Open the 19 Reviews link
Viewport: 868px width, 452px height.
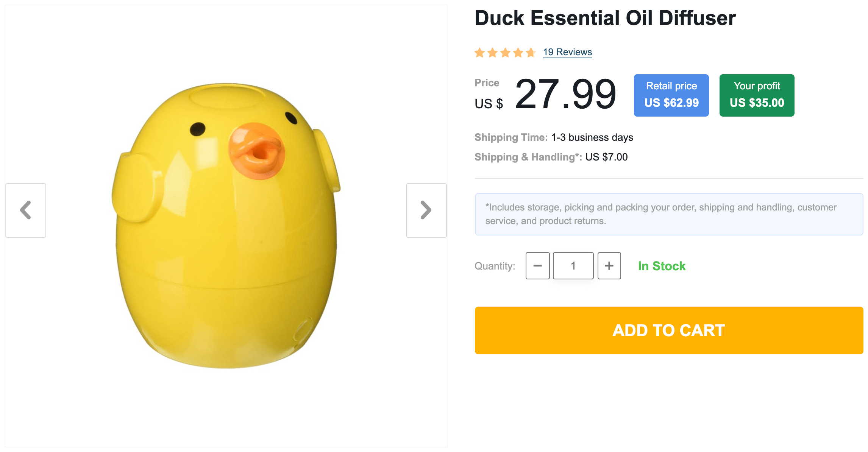(x=567, y=52)
